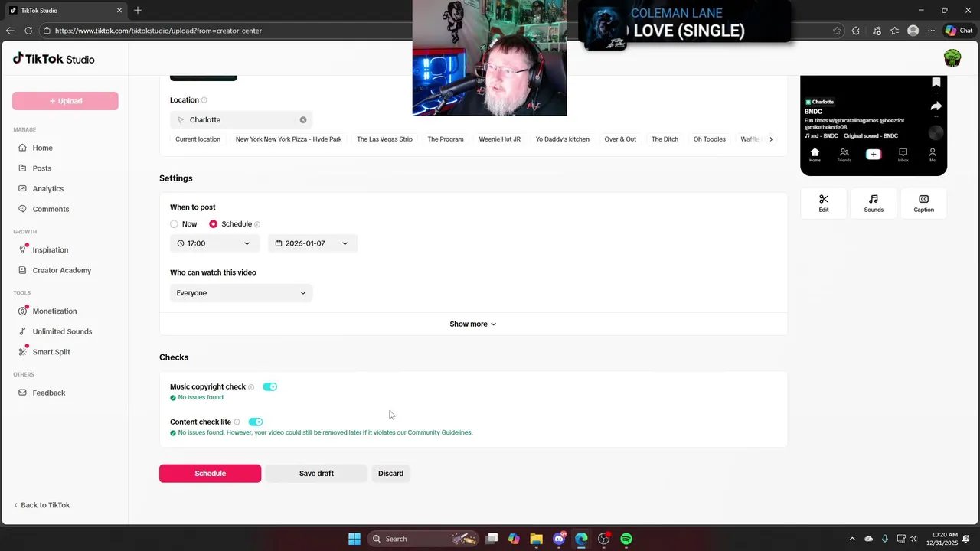Image resolution: width=980 pixels, height=551 pixels.
Task: Select the Schedule radio option
Action: coord(213,224)
